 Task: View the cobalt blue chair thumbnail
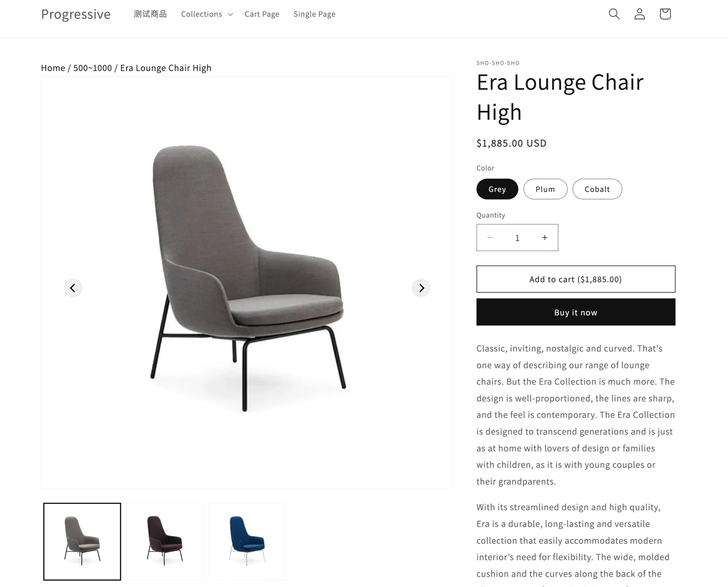247,541
